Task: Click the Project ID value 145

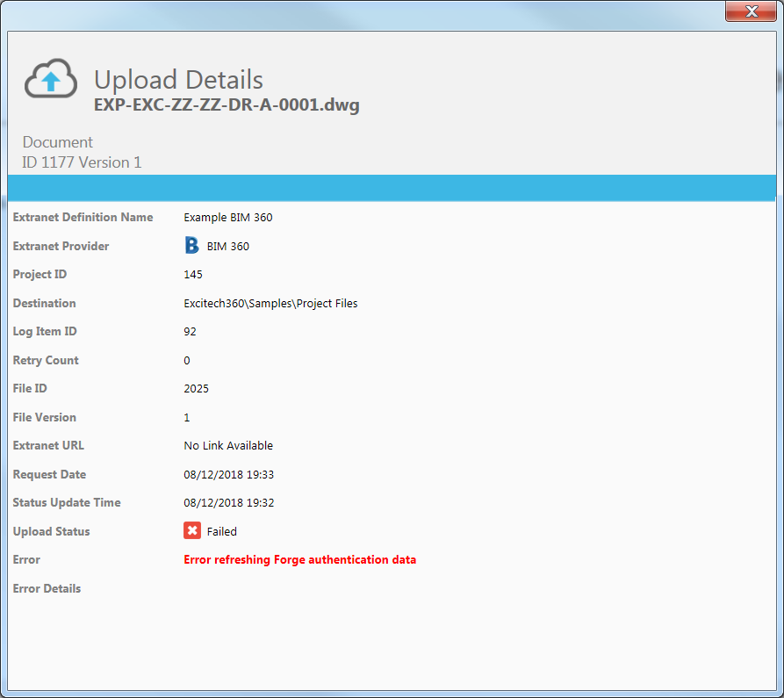Action: [193, 275]
